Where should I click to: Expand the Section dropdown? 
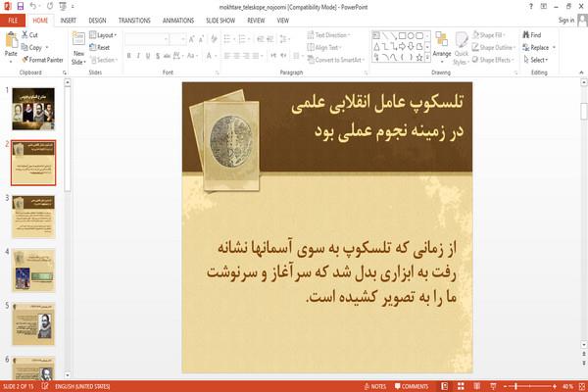coord(104,60)
